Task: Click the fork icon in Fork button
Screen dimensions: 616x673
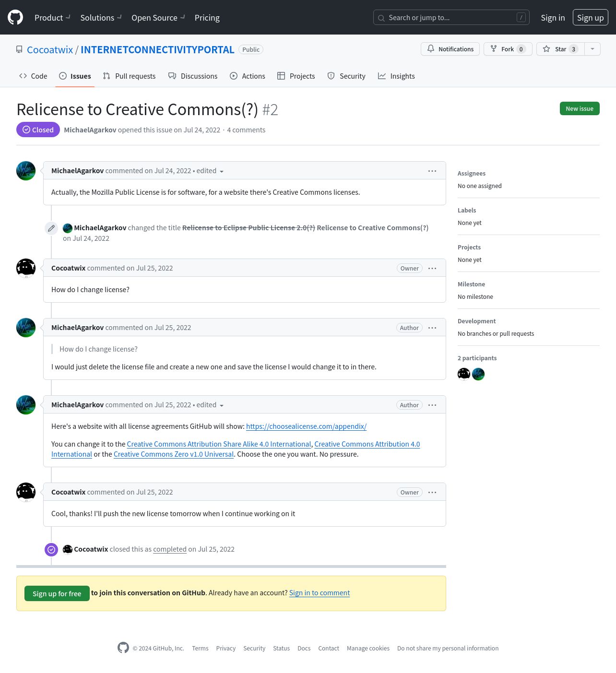Action: (494, 49)
